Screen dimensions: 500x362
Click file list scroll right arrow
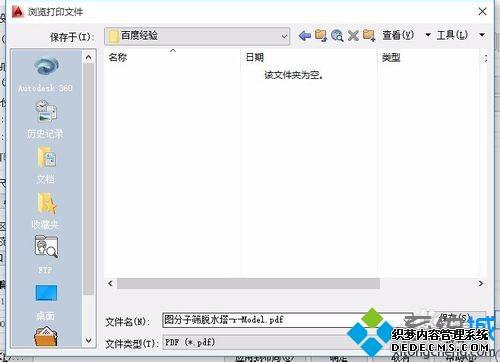(480, 283)
